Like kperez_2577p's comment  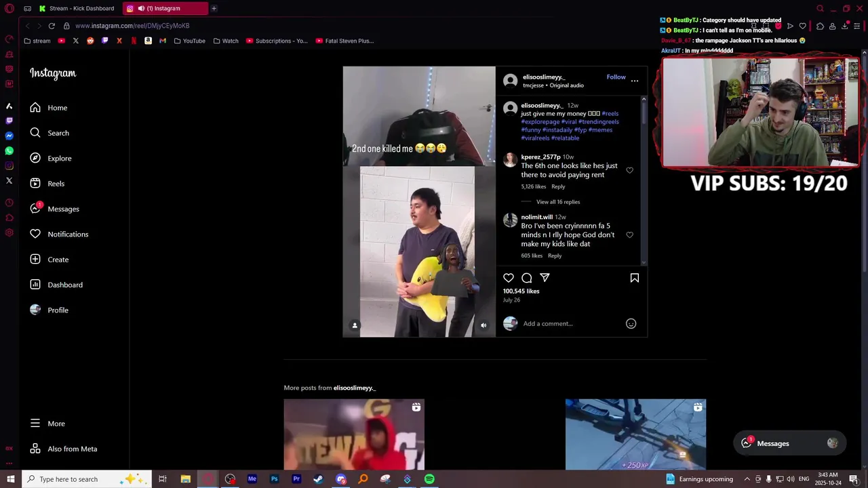(629, 170)
